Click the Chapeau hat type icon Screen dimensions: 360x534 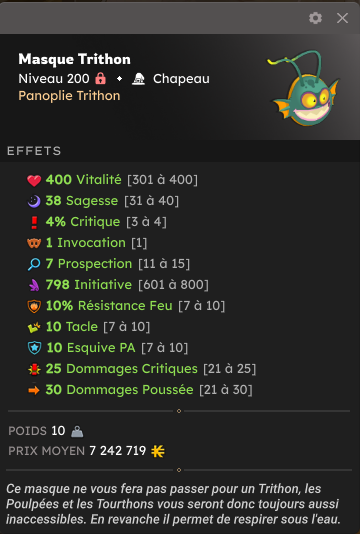(138, 79)
